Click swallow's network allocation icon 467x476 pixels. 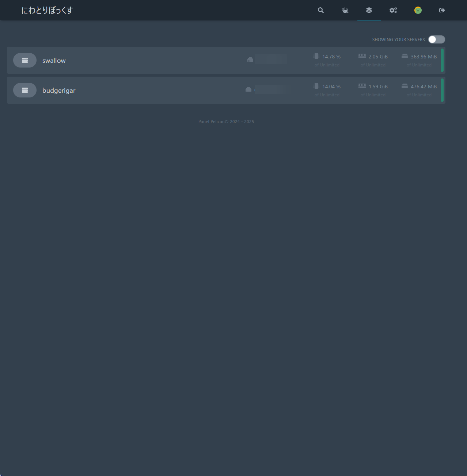click(x=250, y=59)
